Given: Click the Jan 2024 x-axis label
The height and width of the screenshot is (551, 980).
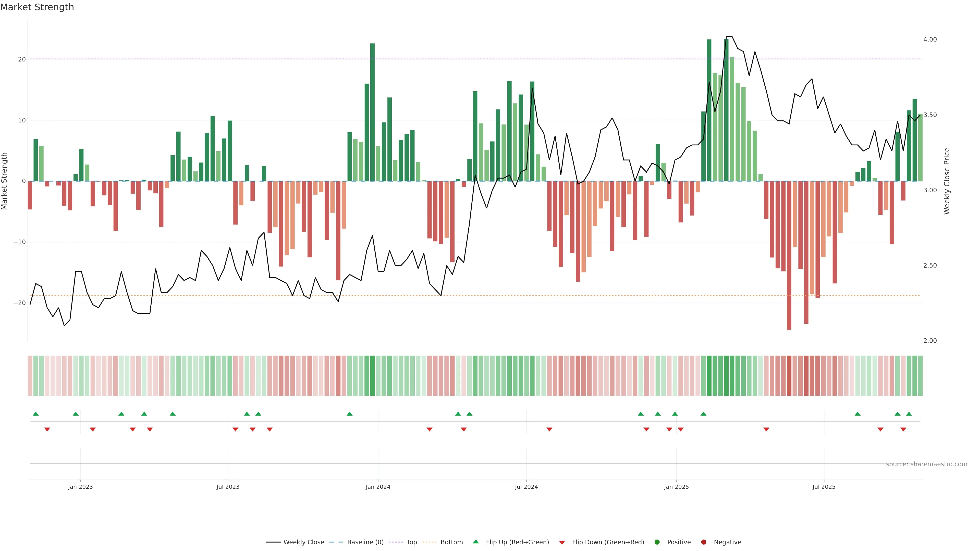Looking at the screenshot, I should click(x=378, y=487).
